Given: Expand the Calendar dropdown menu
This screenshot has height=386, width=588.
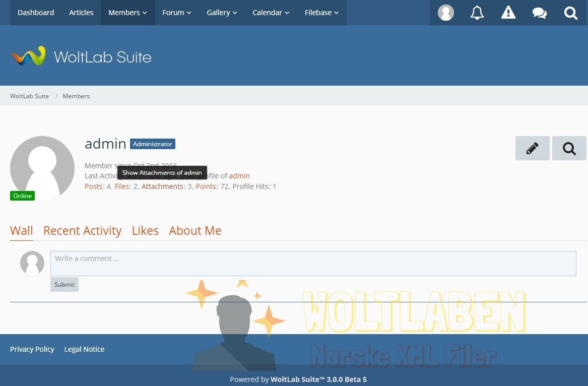Looking at the screenshot, I should 271,13.
